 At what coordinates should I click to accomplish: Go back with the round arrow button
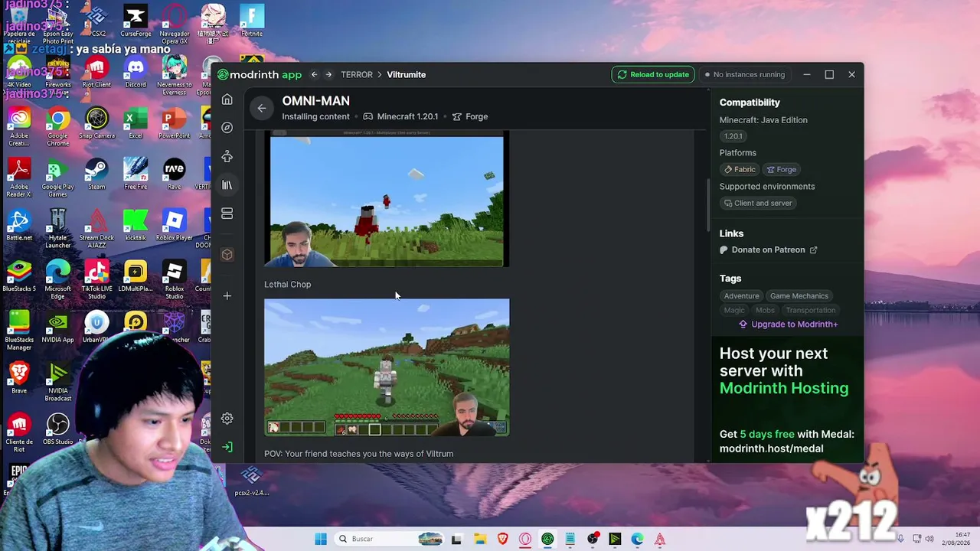tap(262, 108)
